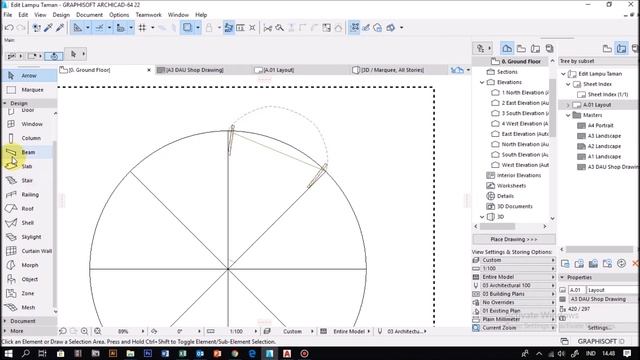640x360 pixels.
Task: Pick the Zone tool
Action: 29,293
